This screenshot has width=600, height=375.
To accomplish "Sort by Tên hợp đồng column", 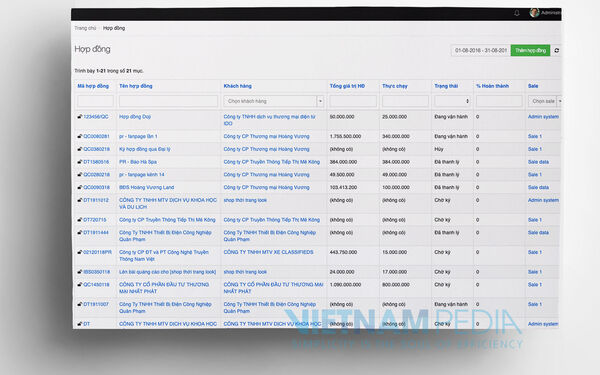I will click(x=136, y=86).
